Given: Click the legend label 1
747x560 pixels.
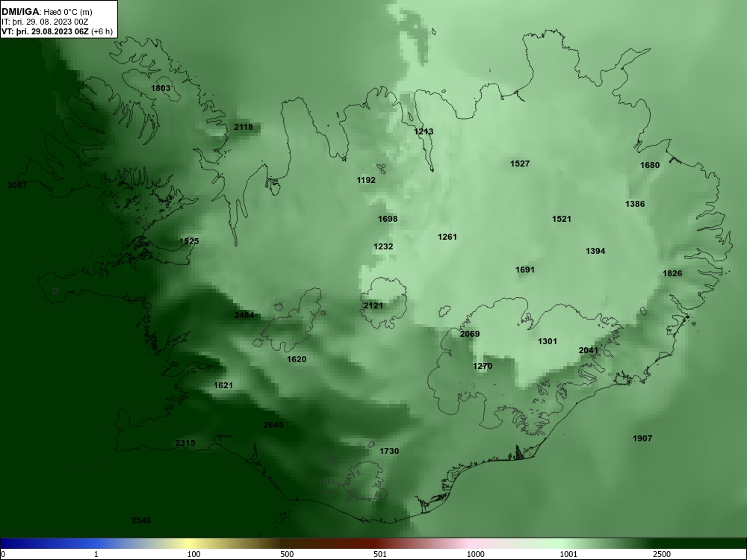Looking at the screenshot, I should (x=96, y=554).
